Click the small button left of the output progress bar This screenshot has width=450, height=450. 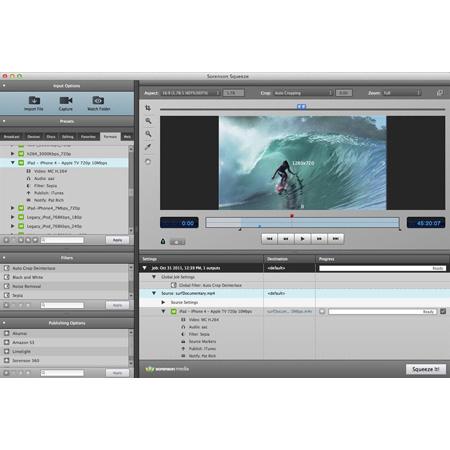(x=322, y=311)
